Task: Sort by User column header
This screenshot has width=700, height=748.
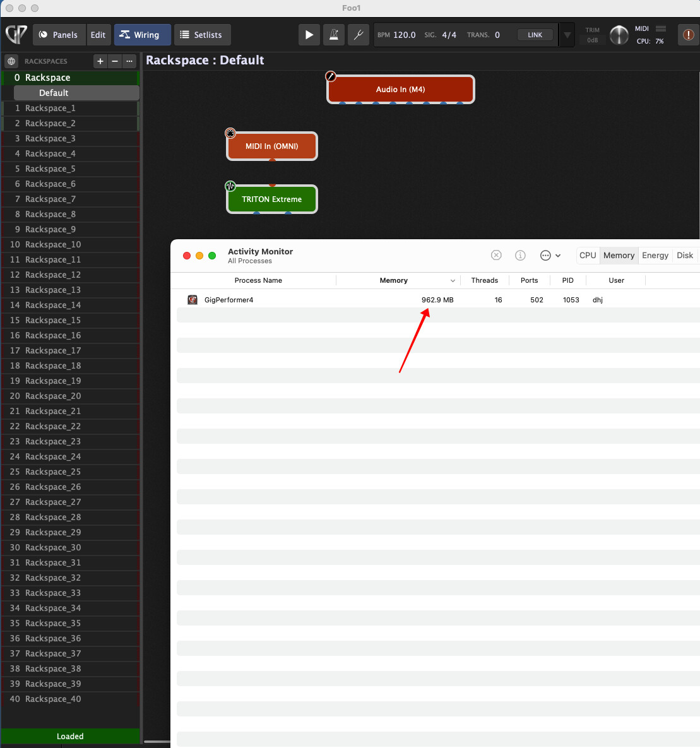Action: point(616,280)
